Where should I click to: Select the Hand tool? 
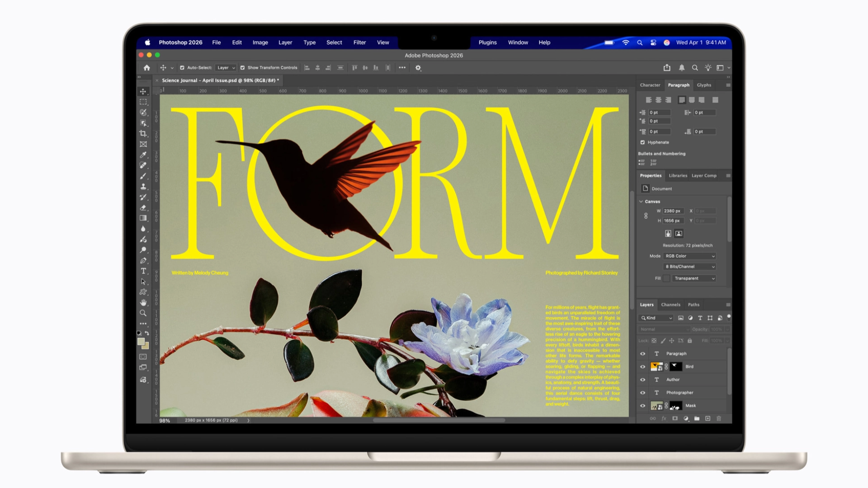tap(143, 302)
